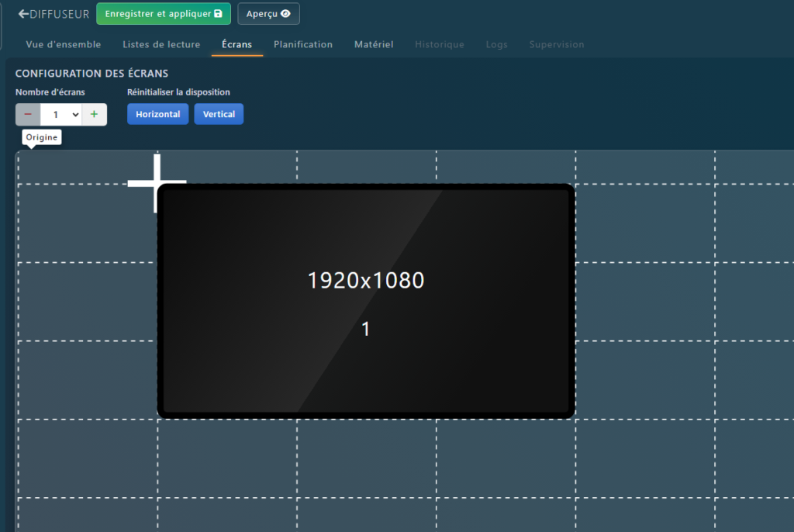
Task: Switch to the Supervision tab
Action: pos(557,44)
